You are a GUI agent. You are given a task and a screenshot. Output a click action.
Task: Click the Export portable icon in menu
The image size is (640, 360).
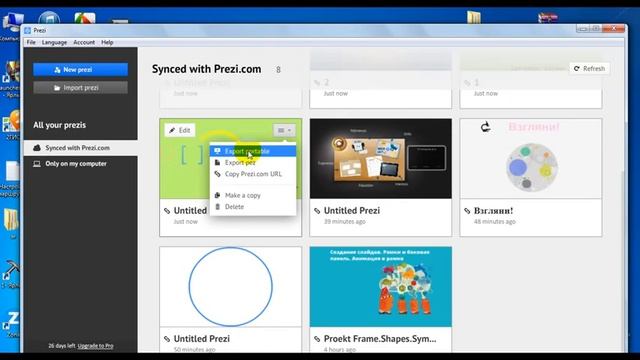[x=218, y=151]
